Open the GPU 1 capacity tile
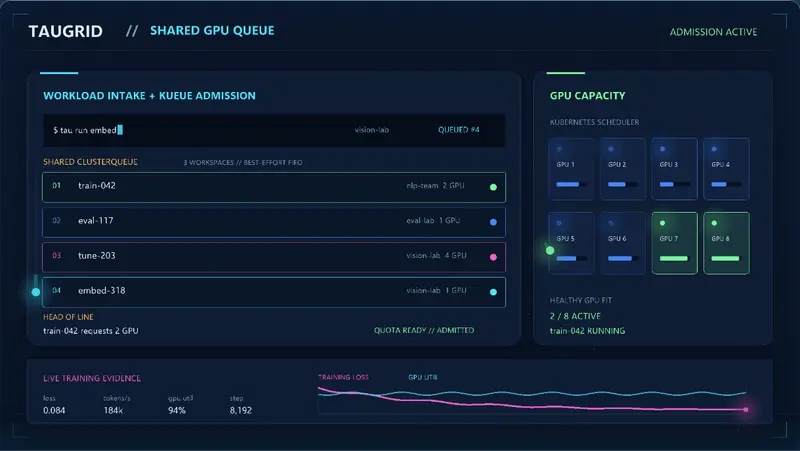Screen dimensions: 800x451 pos(571,168)
